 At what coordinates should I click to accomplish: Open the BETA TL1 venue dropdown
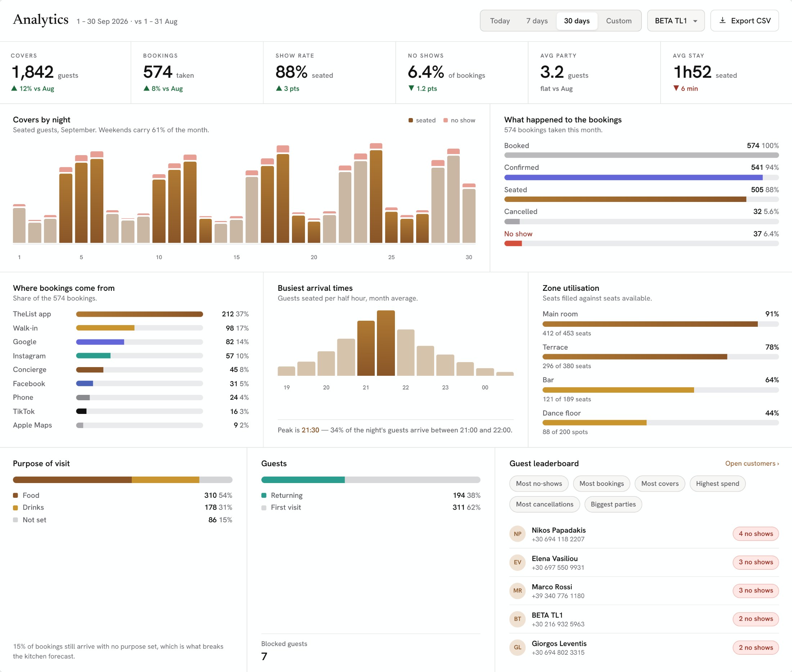(x=675, y=21)
